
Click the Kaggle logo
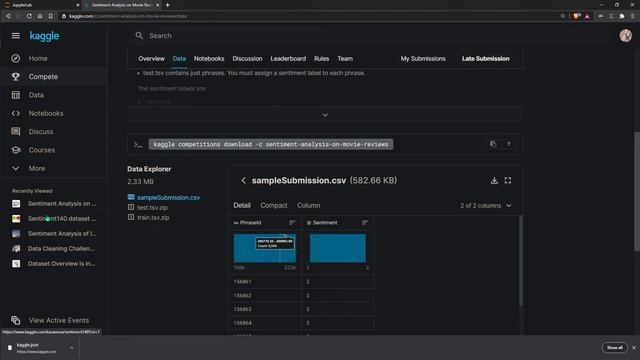click(x=44, y=36)
